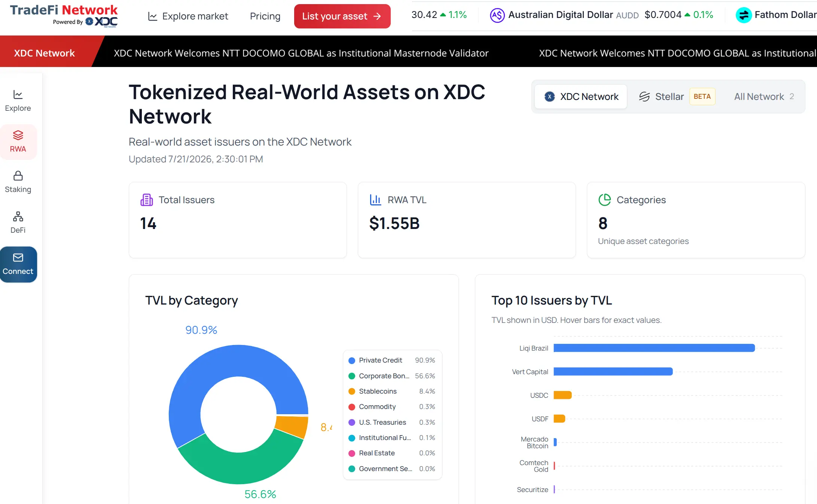Click the Top 10 Issuers by TVL heading
The width and height of the screenshot is (817, 504).
tap(552, 300)
